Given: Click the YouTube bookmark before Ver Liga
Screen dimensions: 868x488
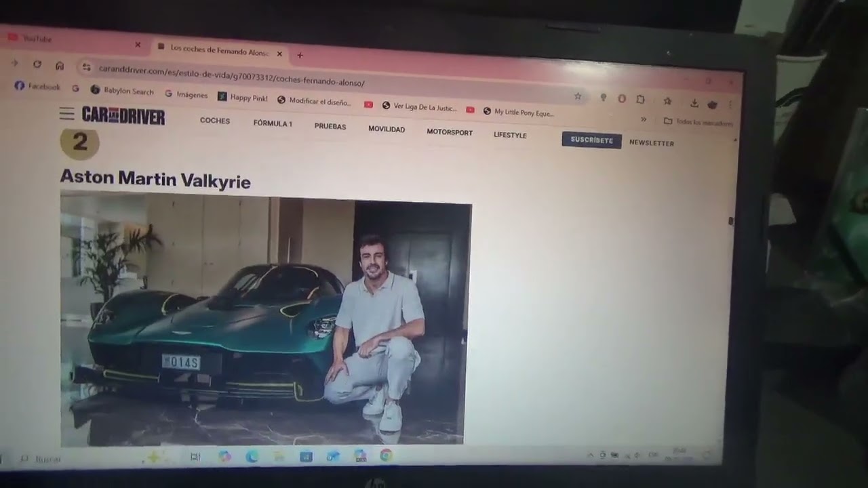Looking at the screenshot, I should pos(368,104).
